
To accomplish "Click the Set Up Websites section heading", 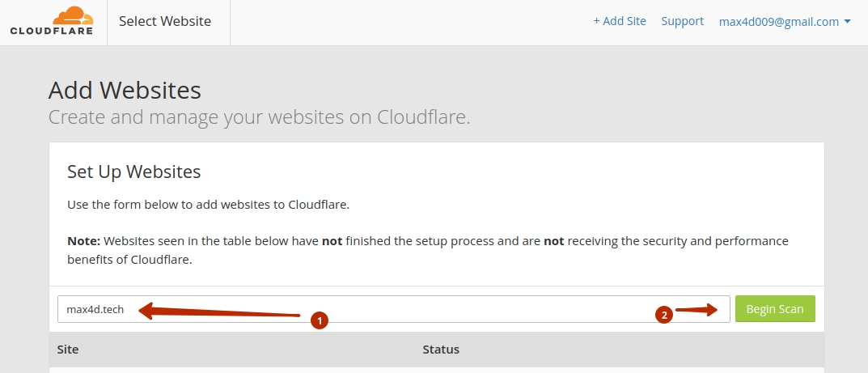I will pyautogui.click(x=134, y=172).
